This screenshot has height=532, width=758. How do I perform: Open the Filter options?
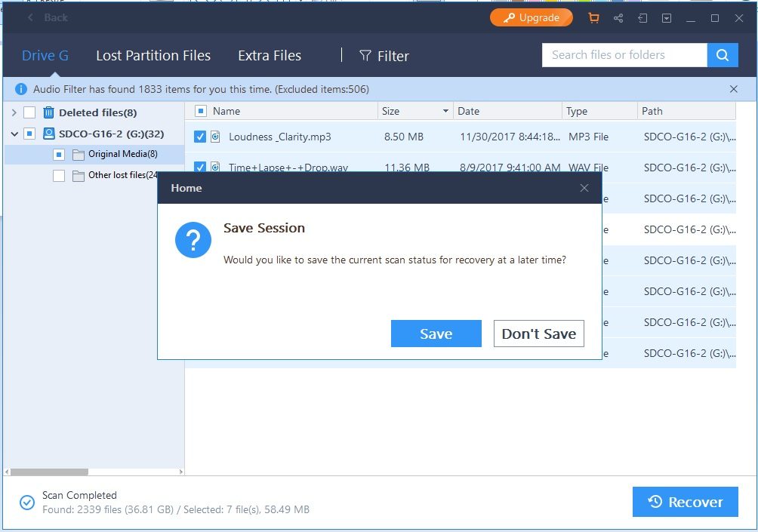[384, 56]
